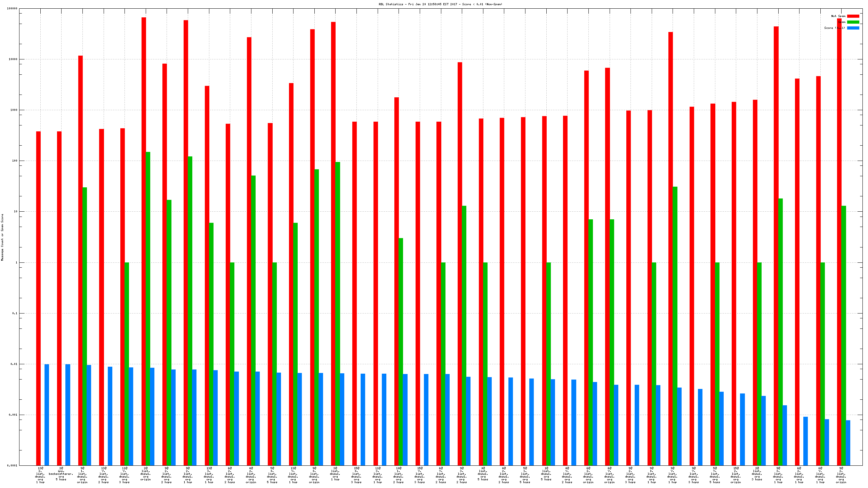This screenshot has height=488, width=868.
Task: Click the 0.01 y-axis tick label
Action: pos(14,364)
